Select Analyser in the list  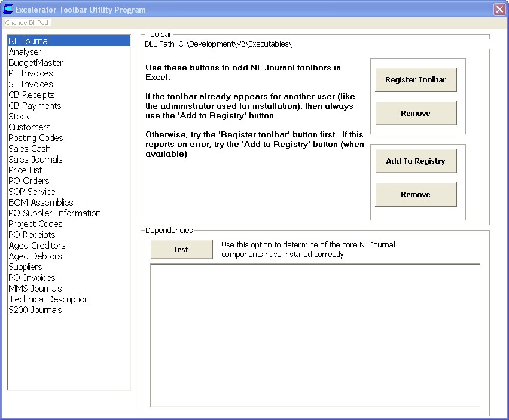point(69,52)
